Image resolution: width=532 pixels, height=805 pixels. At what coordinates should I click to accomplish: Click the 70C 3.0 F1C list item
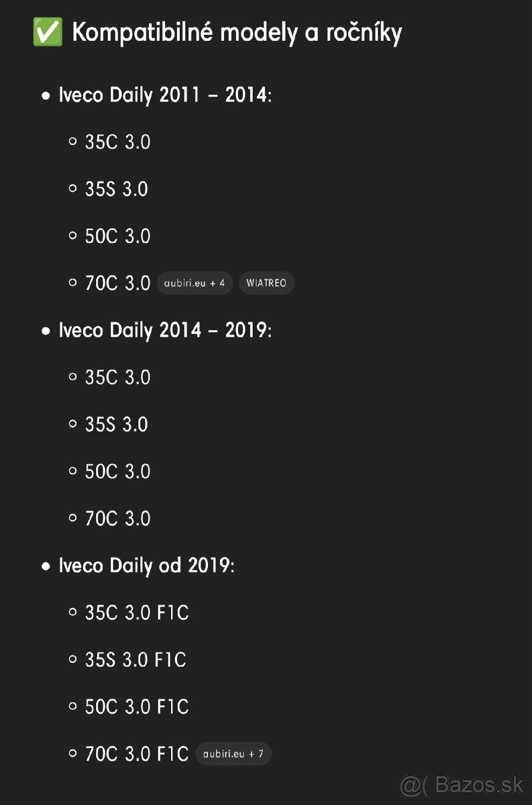click(x=136, y=754)
